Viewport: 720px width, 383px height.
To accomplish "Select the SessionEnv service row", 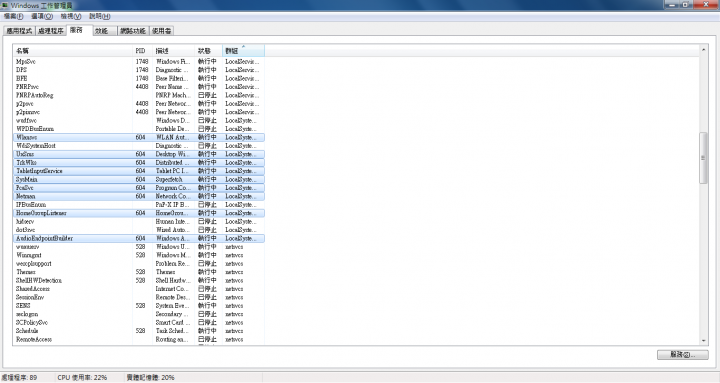I will (139, 297).
